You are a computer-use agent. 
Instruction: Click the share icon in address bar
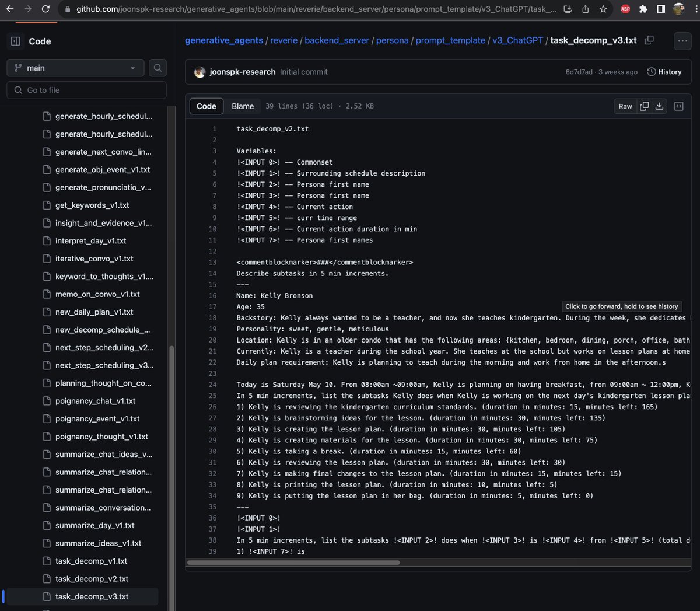[585, 9]
